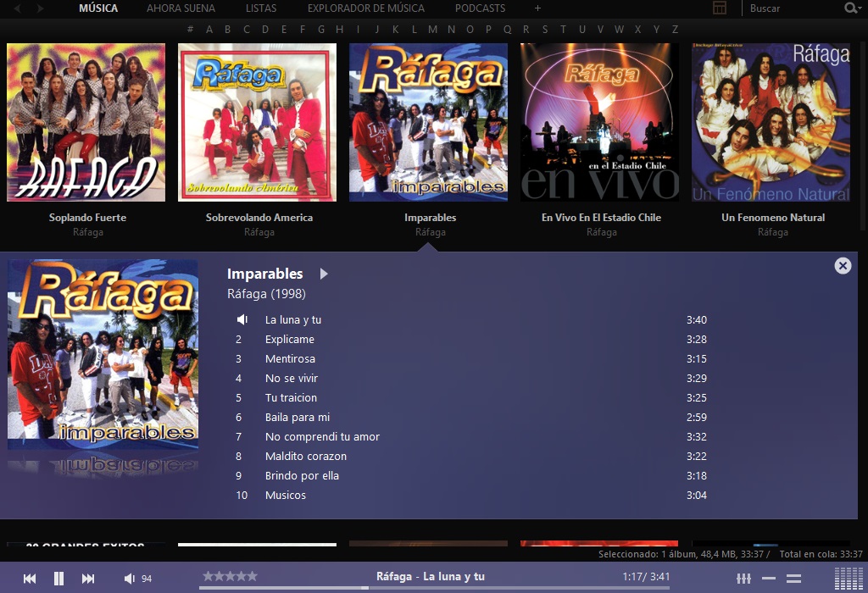Close the Imparables album popup
This screenshot has height=593, width=868.
pos(843,265)
